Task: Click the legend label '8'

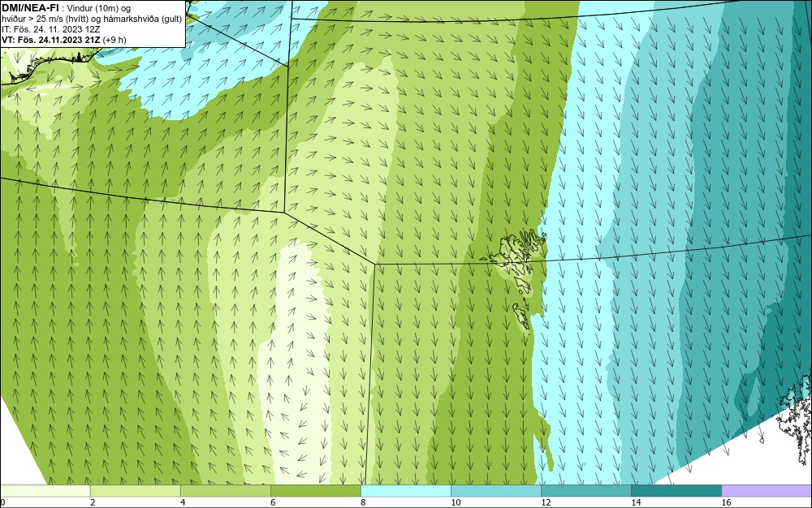Action: (363, 502)
